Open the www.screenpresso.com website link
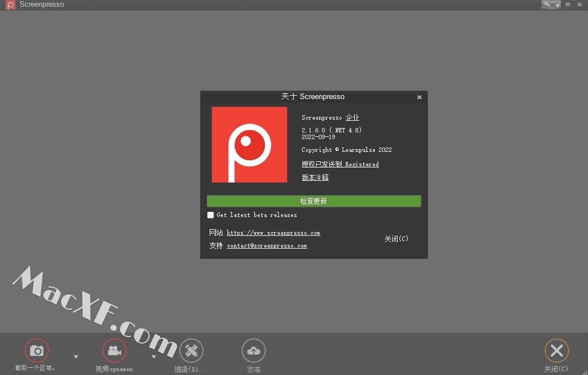588x375 pixels. coord(273,233)
